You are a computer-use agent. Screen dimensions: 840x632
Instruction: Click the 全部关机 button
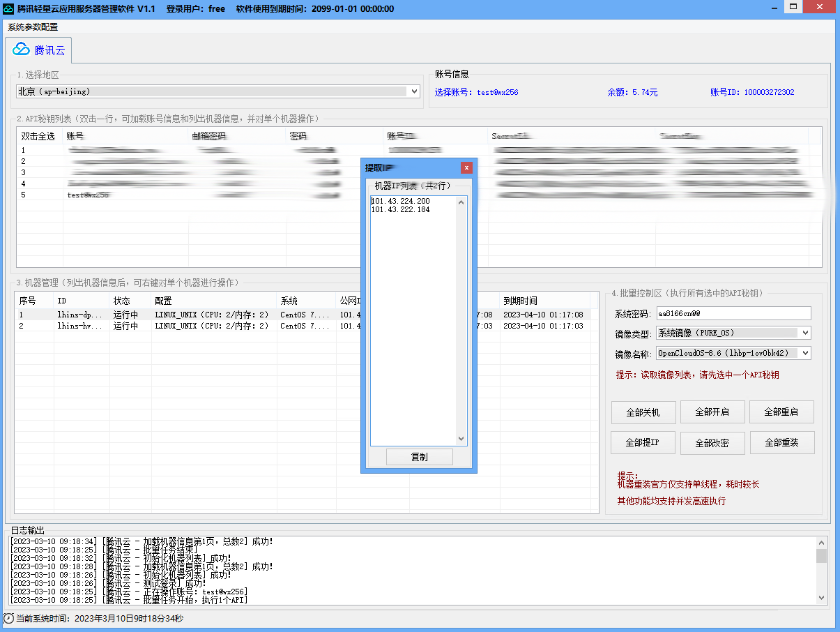[643, 412]
